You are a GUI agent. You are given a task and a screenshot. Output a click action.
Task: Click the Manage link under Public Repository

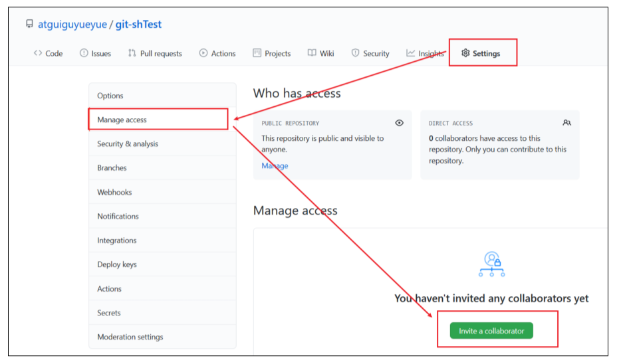coord(275,165)
